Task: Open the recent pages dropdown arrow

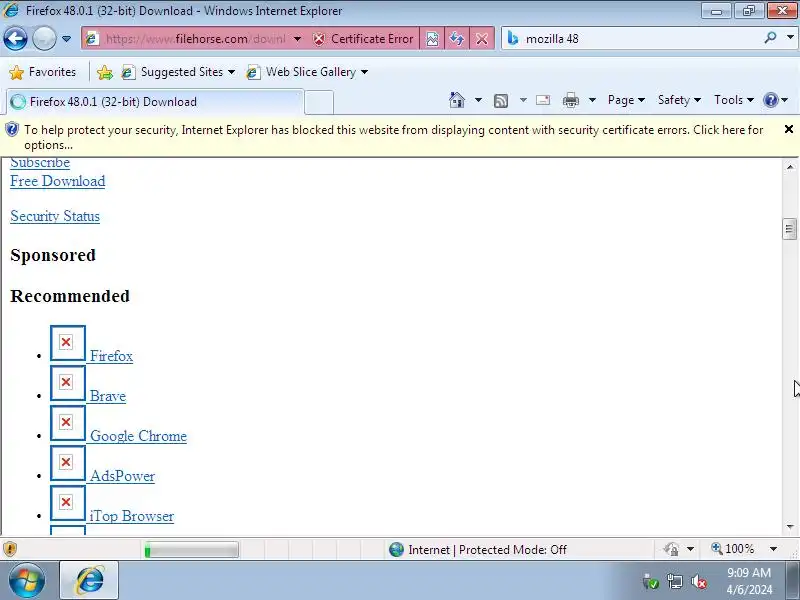Action: pyautogui.click(x=66, y=39)
